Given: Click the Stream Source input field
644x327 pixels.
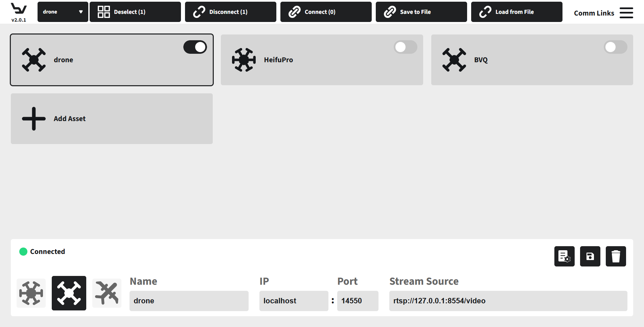Looking at the screenshot, I should [x=507, y=301].
